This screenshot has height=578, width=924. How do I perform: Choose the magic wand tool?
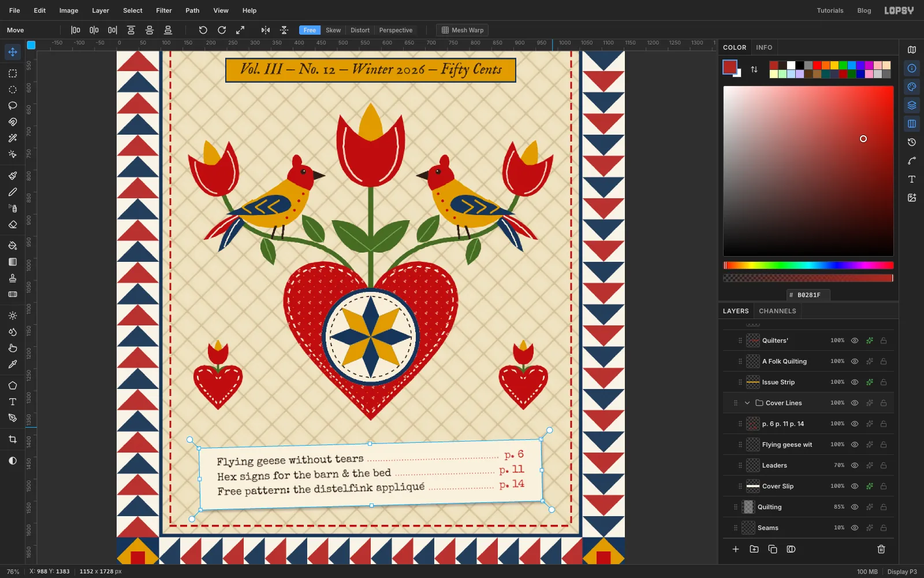pyautogui.click(x=13, y=138)
